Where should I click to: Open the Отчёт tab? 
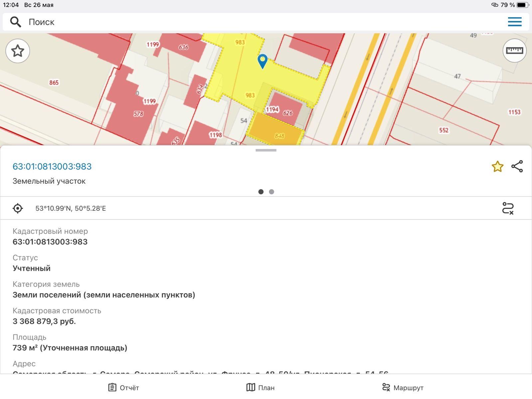pos(124,387)
